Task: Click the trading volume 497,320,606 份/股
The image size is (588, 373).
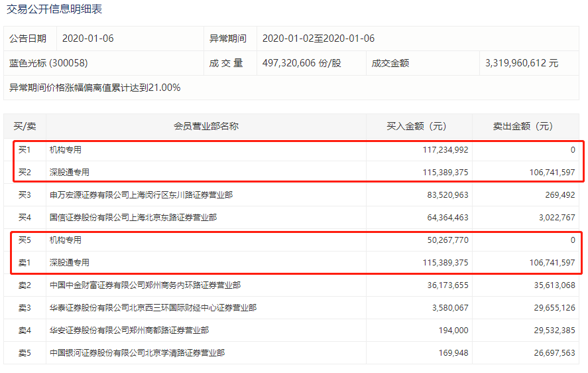Action: tap(302, 64)
